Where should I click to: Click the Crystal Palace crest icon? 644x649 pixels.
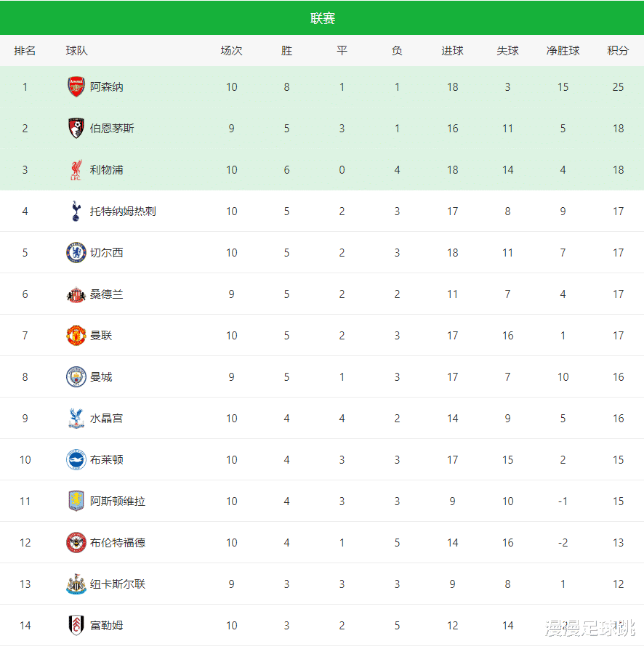[x=76, y=419]
